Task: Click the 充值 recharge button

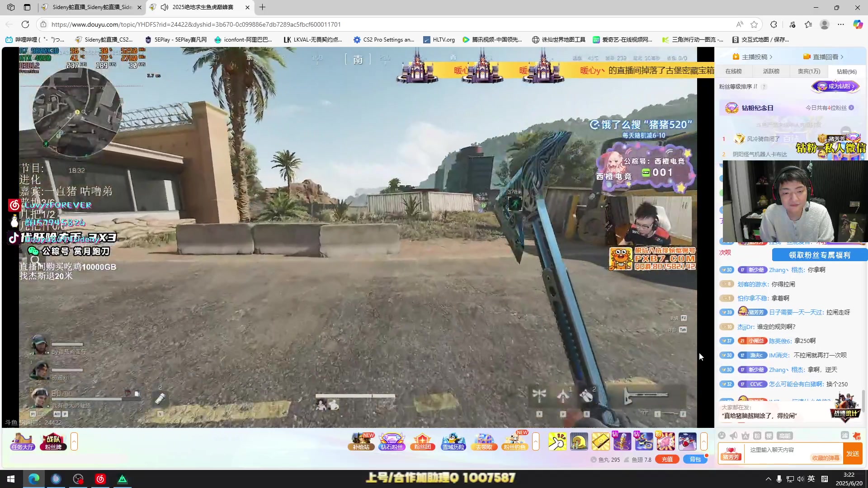Action: coord(667,460)
